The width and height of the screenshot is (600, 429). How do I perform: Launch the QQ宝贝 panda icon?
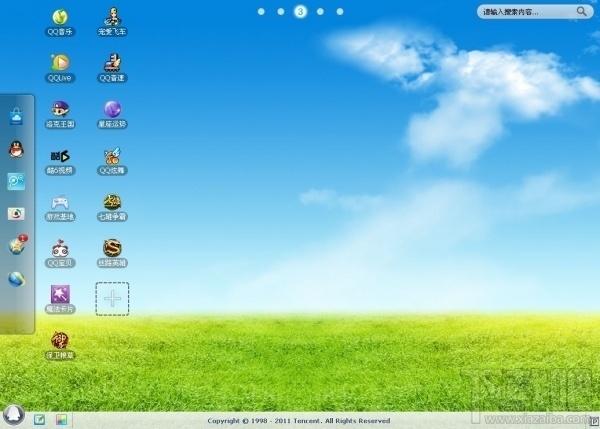tap(60, 249)
